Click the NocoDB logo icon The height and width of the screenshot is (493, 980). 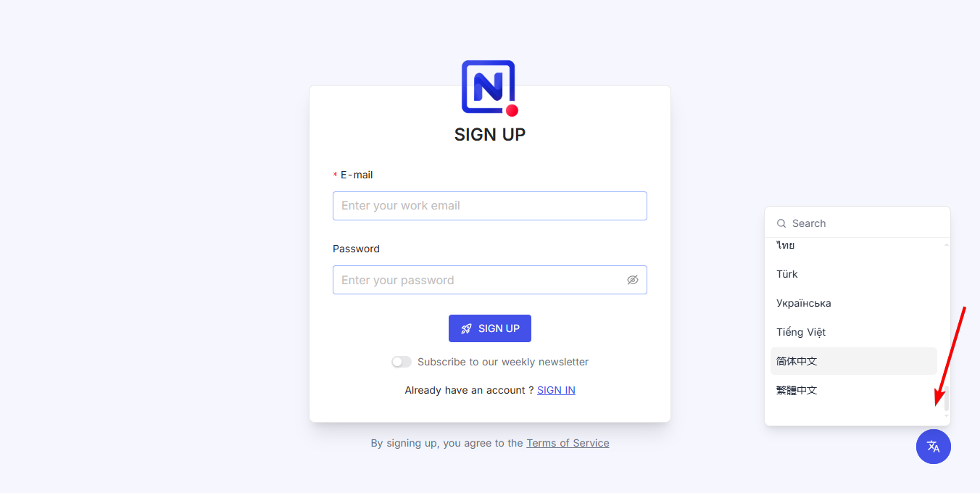[x=489, y=88]
